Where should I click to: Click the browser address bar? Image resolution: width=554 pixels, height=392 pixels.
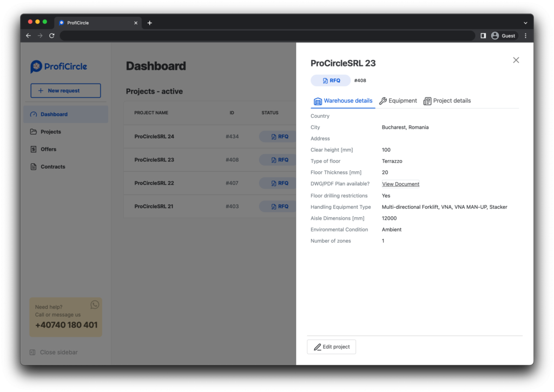click(267, 36)
